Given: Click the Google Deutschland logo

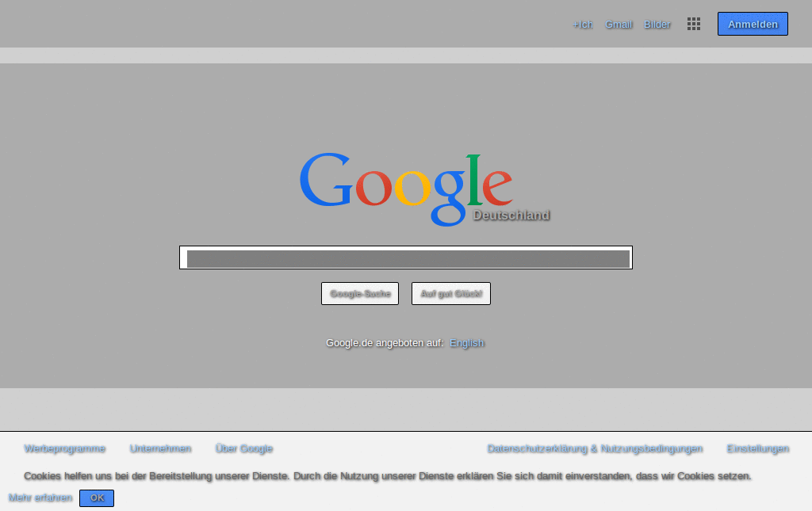Looking at the screenshot, I should (424, 189).
